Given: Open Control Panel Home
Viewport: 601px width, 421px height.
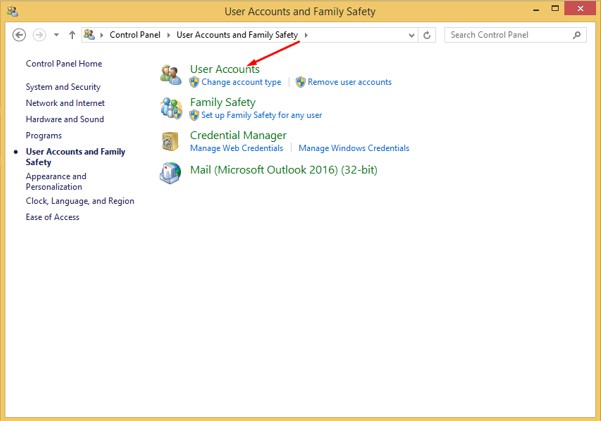Looking at the screenshot, I should pos(64,64).
